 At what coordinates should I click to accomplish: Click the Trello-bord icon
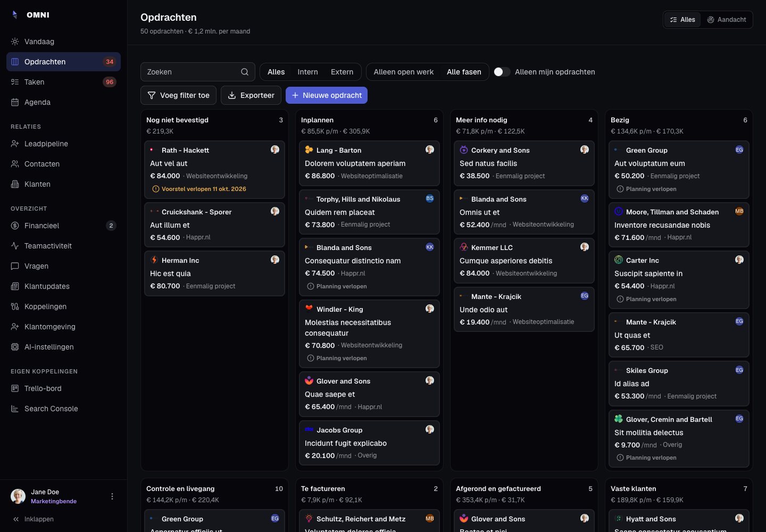click(15, 388)
